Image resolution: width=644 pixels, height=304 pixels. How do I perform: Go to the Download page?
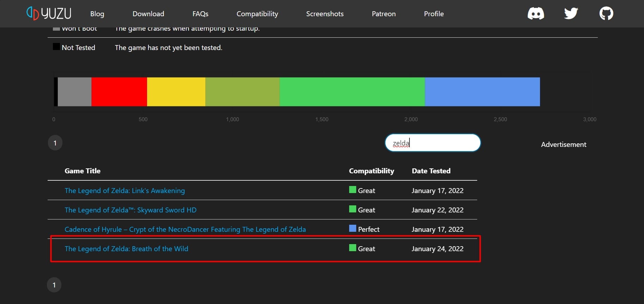coord(148,14)
